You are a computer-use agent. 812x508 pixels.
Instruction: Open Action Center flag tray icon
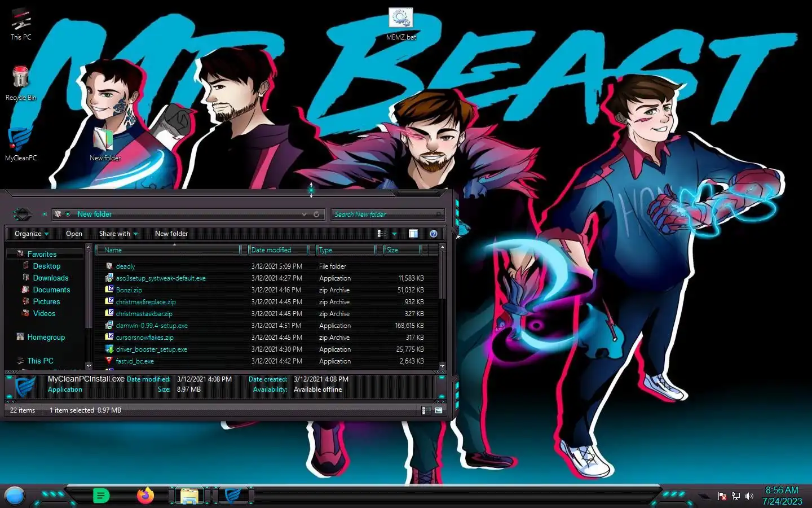point(722,496)
